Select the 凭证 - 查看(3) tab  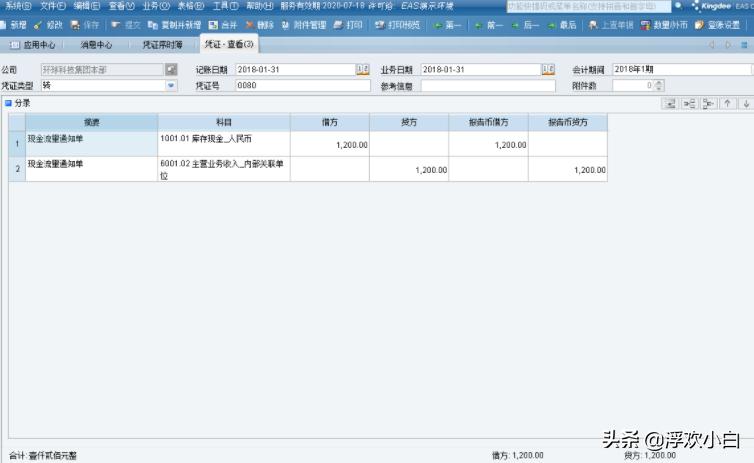pos(229,44)
